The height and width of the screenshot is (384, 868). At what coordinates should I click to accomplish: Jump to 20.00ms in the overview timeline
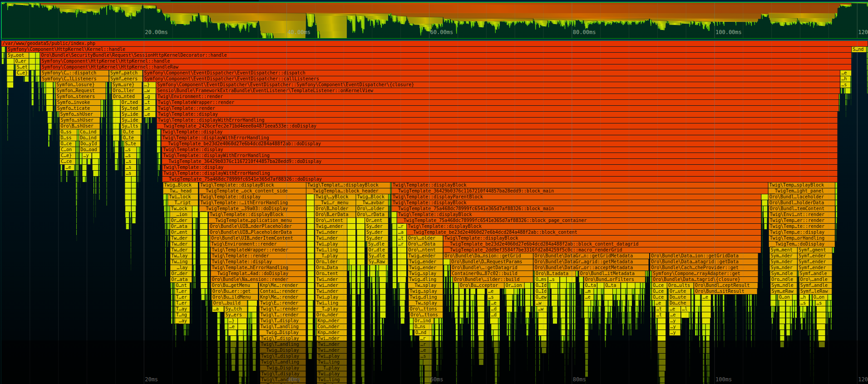(156, 32)
